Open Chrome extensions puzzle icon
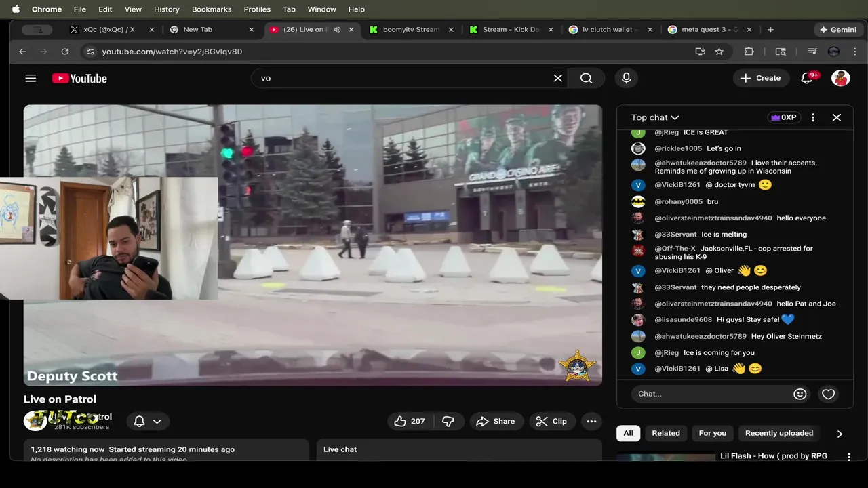The height and width of the screenshot is (488, 868). point(749,52)
